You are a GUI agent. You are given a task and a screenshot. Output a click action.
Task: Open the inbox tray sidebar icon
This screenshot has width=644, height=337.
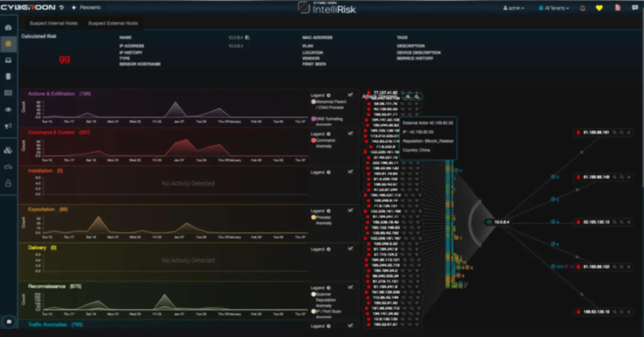coord(8,60)
